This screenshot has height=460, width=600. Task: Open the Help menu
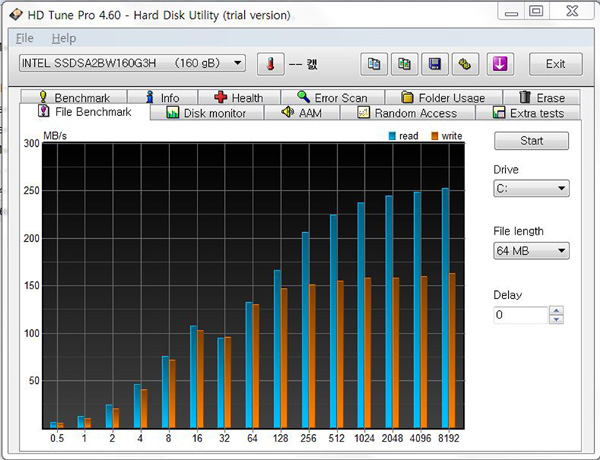click(x=64, y=38)
